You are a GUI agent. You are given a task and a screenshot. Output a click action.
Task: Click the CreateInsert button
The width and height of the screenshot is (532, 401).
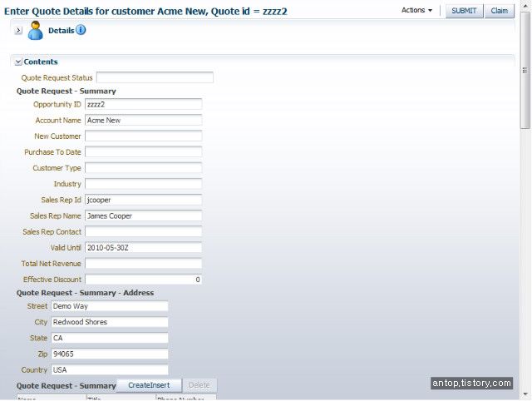pyautogui.click(x=149, y=385)
